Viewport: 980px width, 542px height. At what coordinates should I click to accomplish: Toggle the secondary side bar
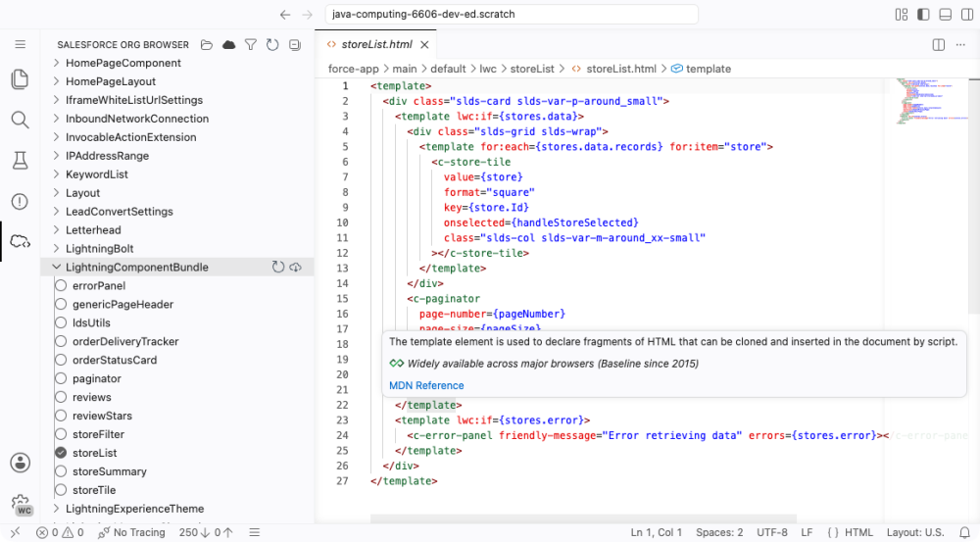[x=967, y=15]
